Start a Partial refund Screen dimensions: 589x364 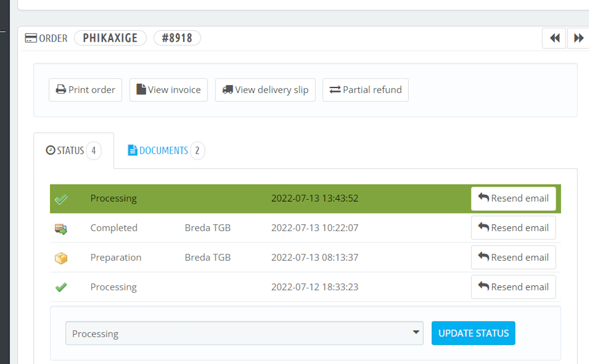pyautogui.click(x=365, y=90)
